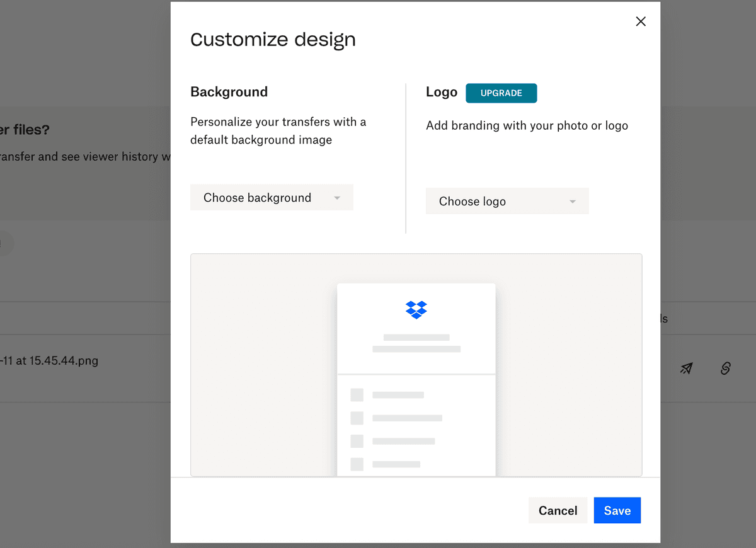The width and height of the screenshot is (756, 548).
Task: Copy transfer link using the chain-link icon
Action: (x=726, y=368)
